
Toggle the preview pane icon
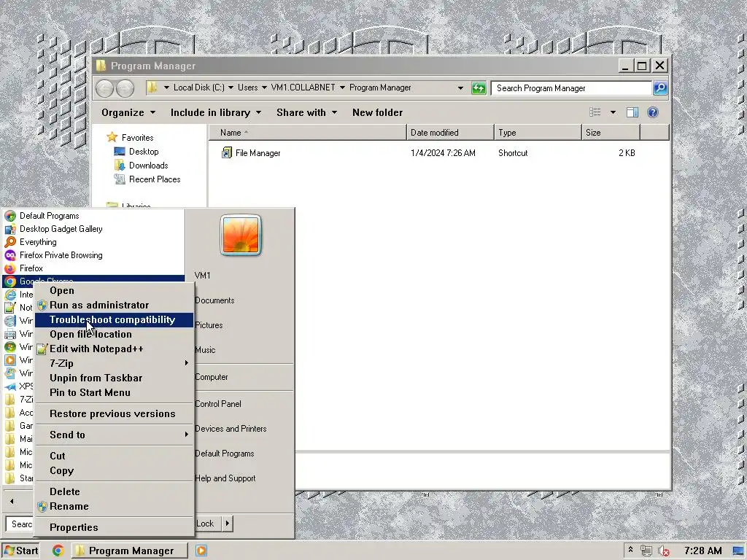tap(632, 112)
